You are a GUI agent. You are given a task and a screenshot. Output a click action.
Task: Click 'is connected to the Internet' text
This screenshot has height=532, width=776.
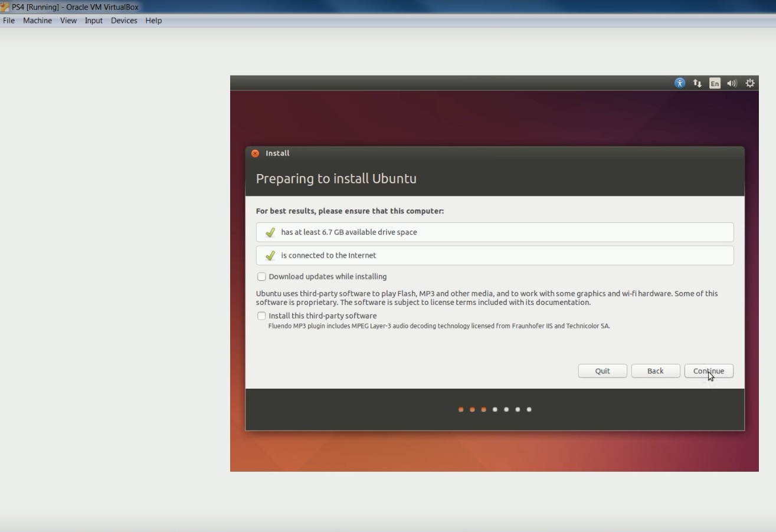[x=329, y=255]
